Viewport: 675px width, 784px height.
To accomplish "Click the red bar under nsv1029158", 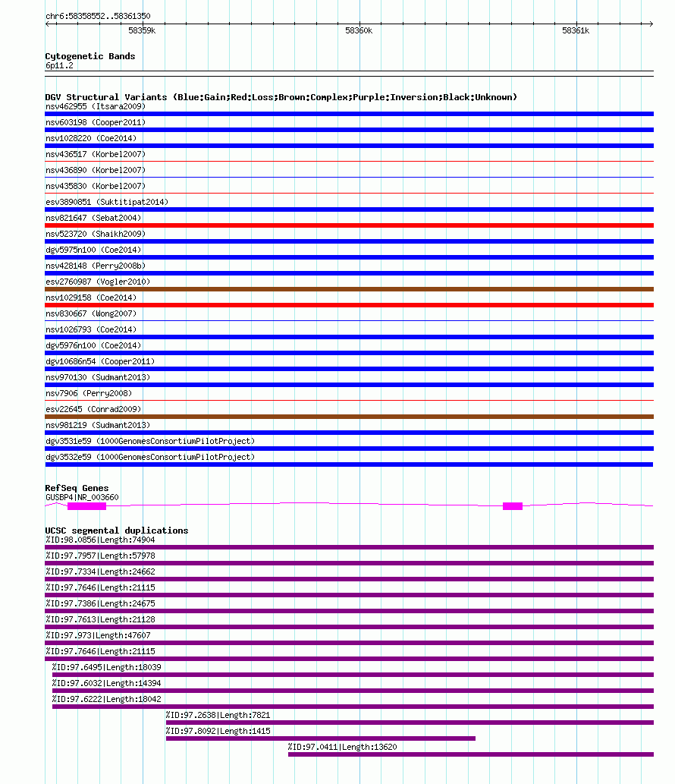I will 349,305.
